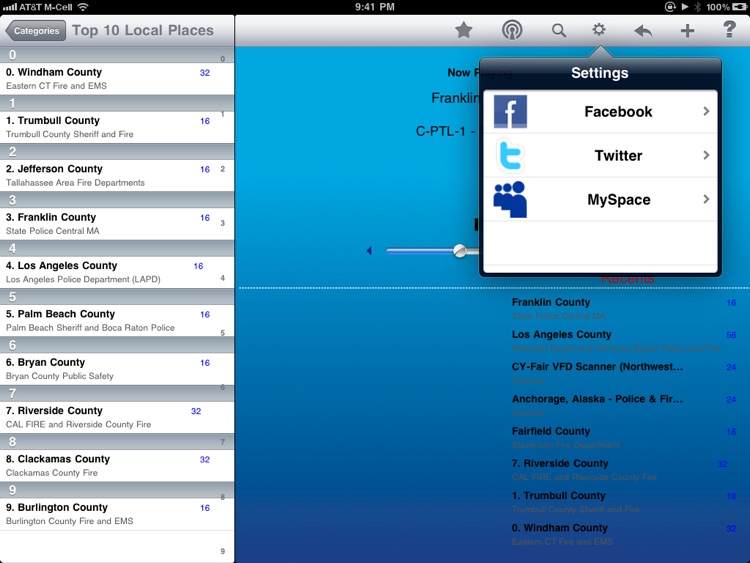Select 8. Clackamas County station
This screenshot has width=750, height=563.
(117, 465)
